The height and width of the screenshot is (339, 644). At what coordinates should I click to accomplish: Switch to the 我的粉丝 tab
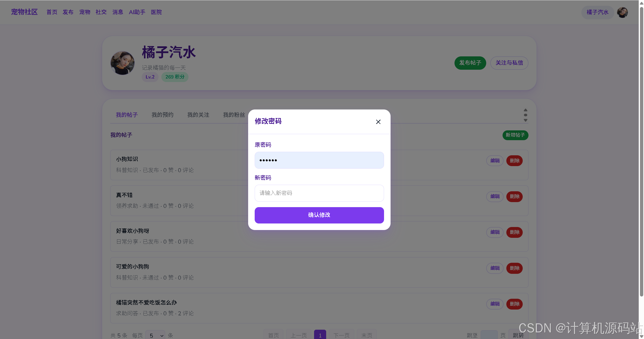point(234,115)
